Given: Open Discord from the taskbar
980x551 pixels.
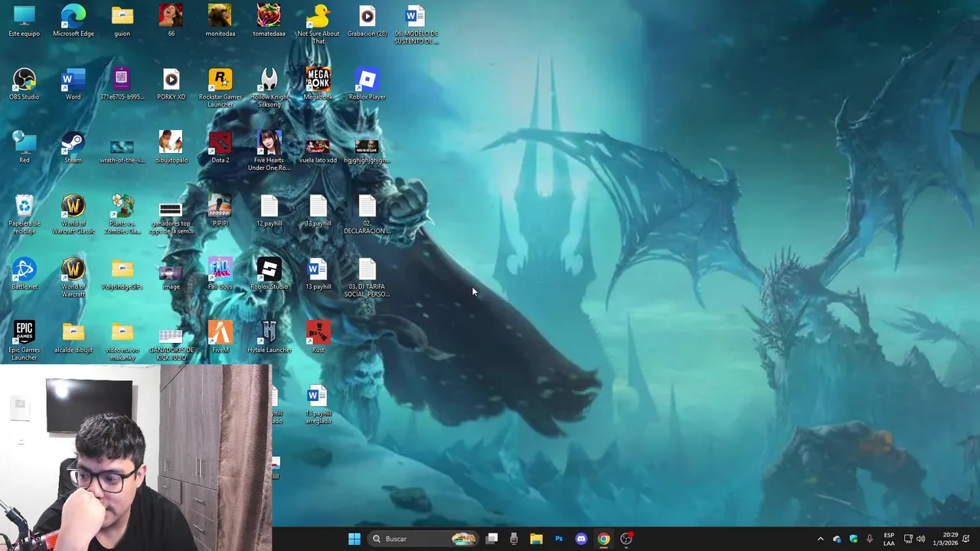Looking at the screenshot, I should coord(581,539).
